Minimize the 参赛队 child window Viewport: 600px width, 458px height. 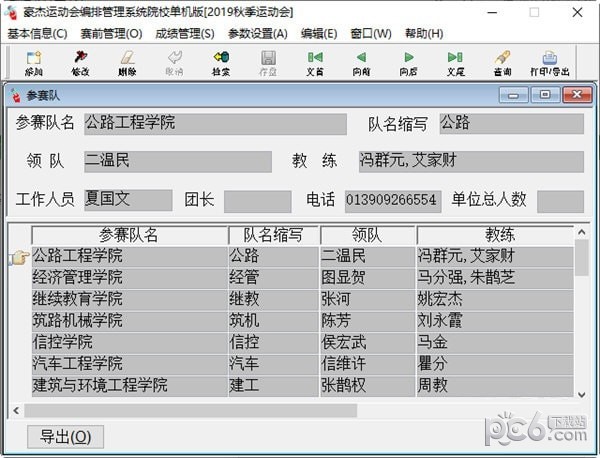point(514,95)
